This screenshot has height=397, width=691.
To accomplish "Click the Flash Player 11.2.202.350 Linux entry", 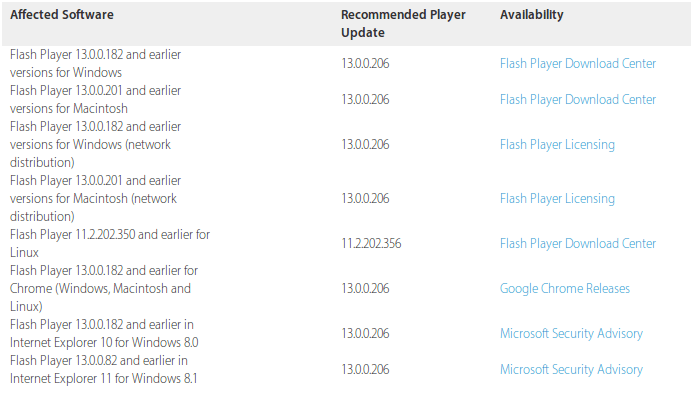I will pyautogui.click(x=110, y=244).
